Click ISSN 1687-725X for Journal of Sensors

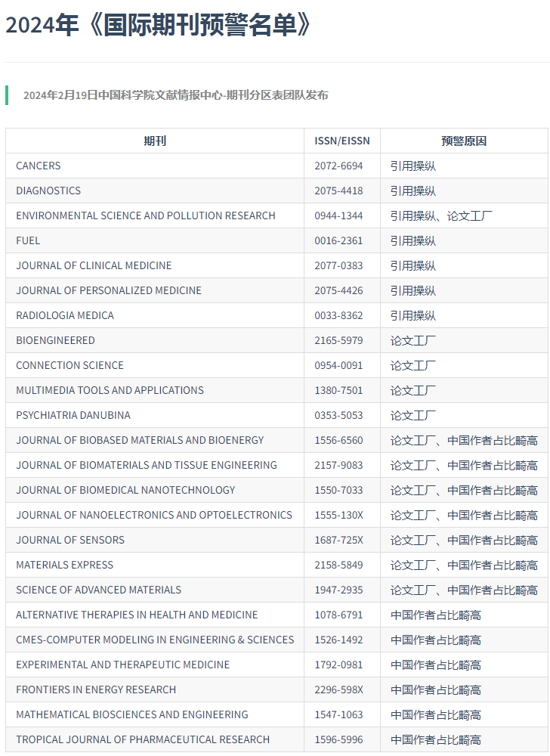click(338, 540)
